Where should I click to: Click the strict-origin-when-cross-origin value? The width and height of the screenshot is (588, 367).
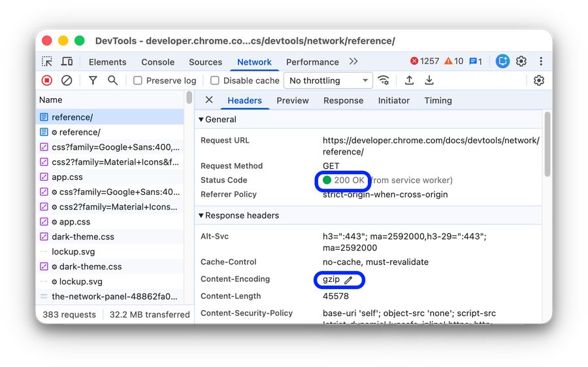pyautogui.click(x=385, y=194)
